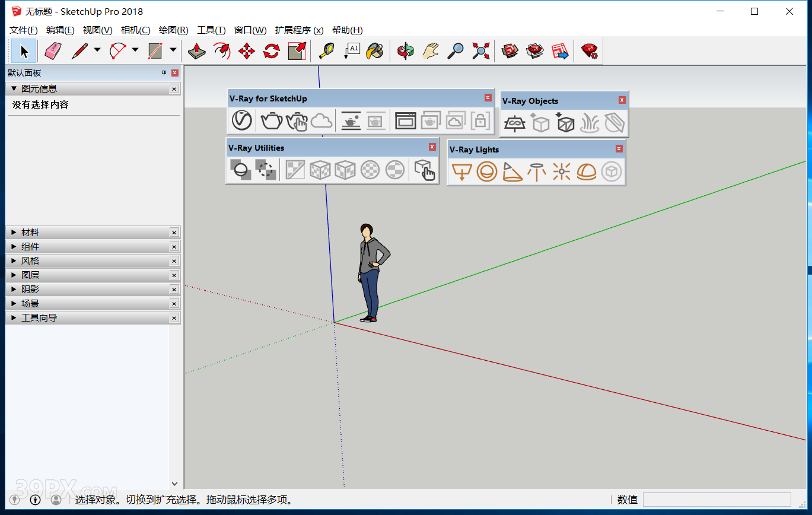Viewport: 812px width, 515px height.
Task: Activate the Orbit tool
Action: [x=405, y=51]
